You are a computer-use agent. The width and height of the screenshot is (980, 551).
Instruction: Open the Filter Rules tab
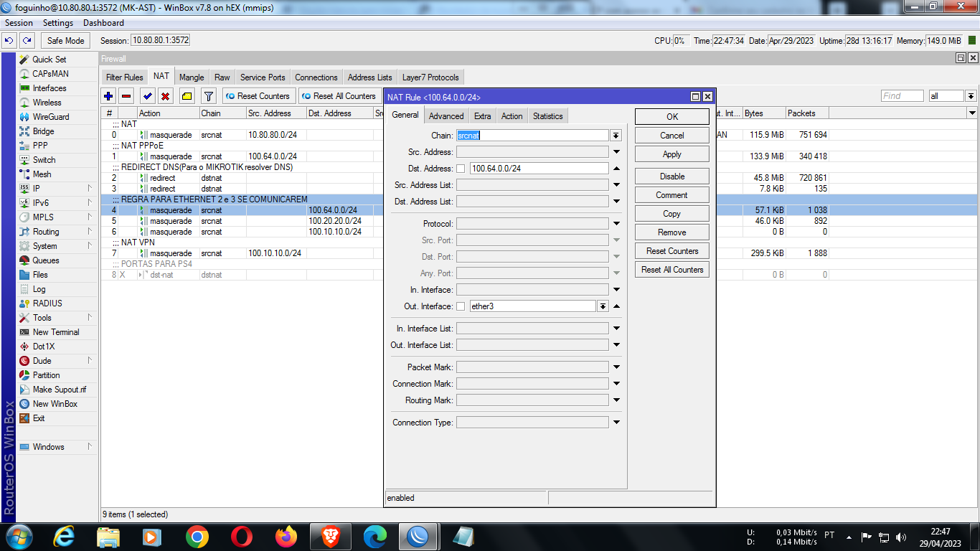tap(124, 77)
